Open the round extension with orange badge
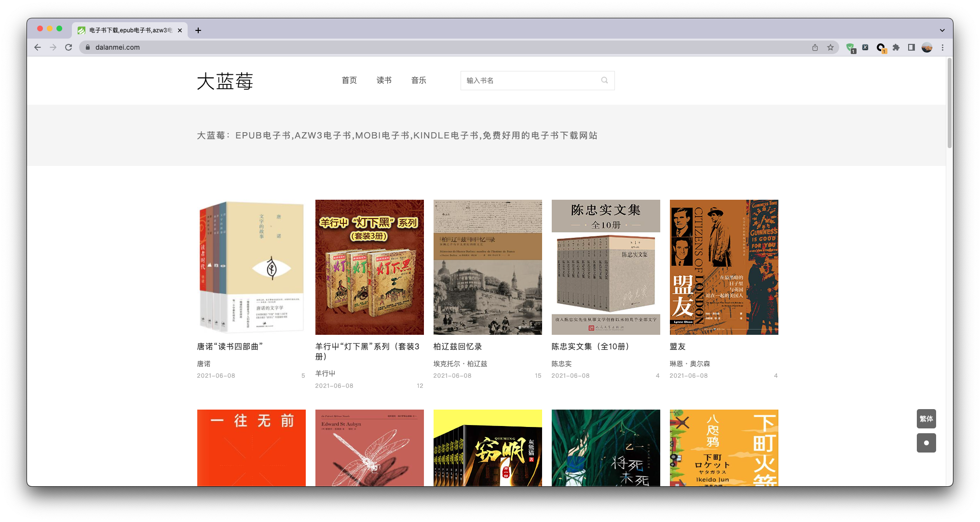Screen dimensions: 980x522 (881, 48)
